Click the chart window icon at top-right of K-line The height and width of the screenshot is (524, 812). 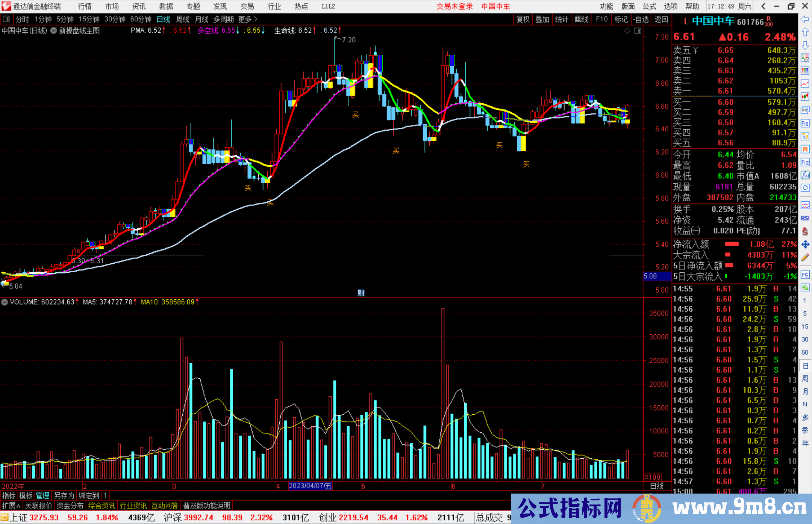(638, 31)
